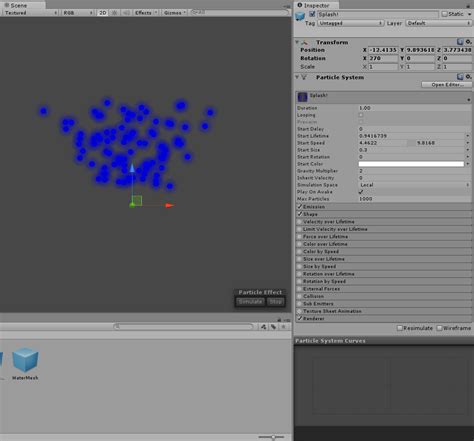Switch to the Scene tab

pyautogui.click(x=23, y=5)
